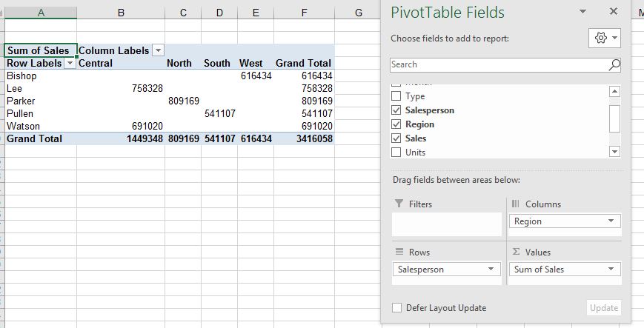Open the Region field dropdown in Columns
The image size is (644, 328).
tap(611, 221)
